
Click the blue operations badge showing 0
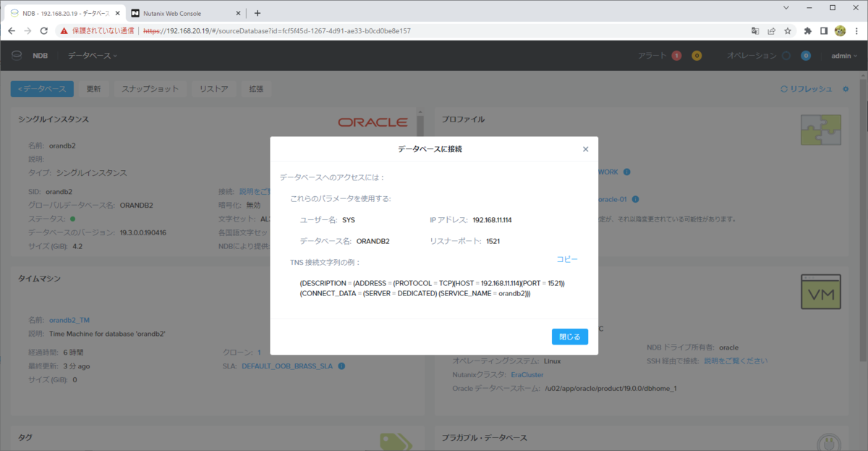click(806, 56)
